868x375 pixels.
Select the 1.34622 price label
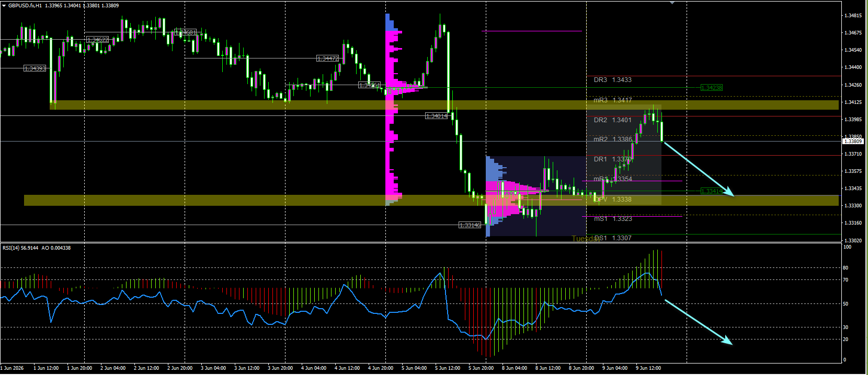[x=97, y=40]
